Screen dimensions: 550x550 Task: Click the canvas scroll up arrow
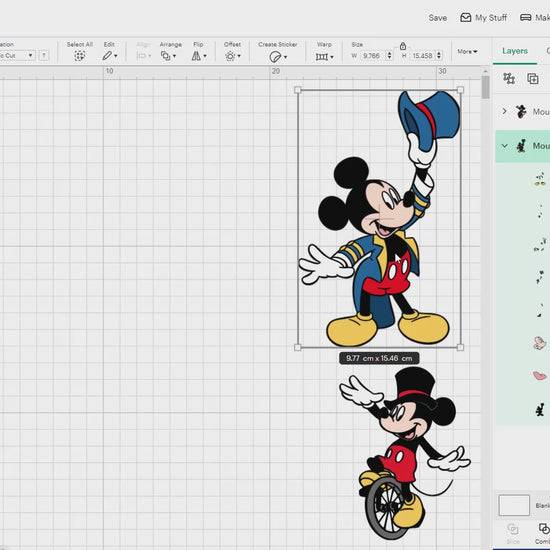tap(485, 72)
